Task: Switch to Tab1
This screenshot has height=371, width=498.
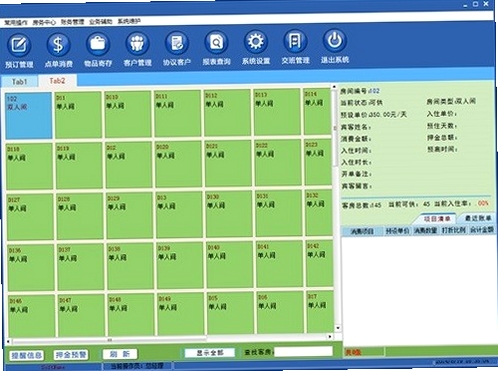Action: (19, 82)
